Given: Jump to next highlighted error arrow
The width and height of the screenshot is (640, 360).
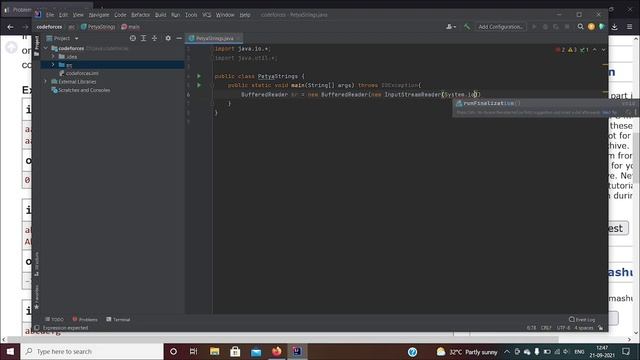Looking at the screenshot, I should (604, 50).
